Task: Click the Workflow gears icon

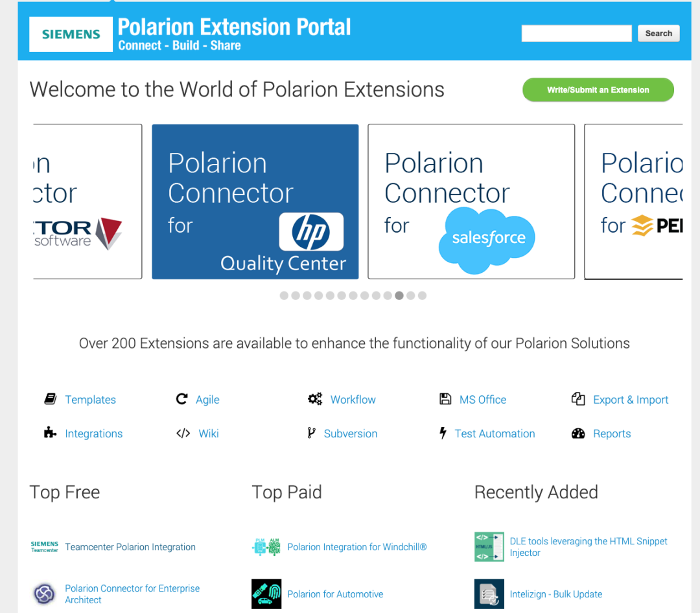Action: pos(315,399)
